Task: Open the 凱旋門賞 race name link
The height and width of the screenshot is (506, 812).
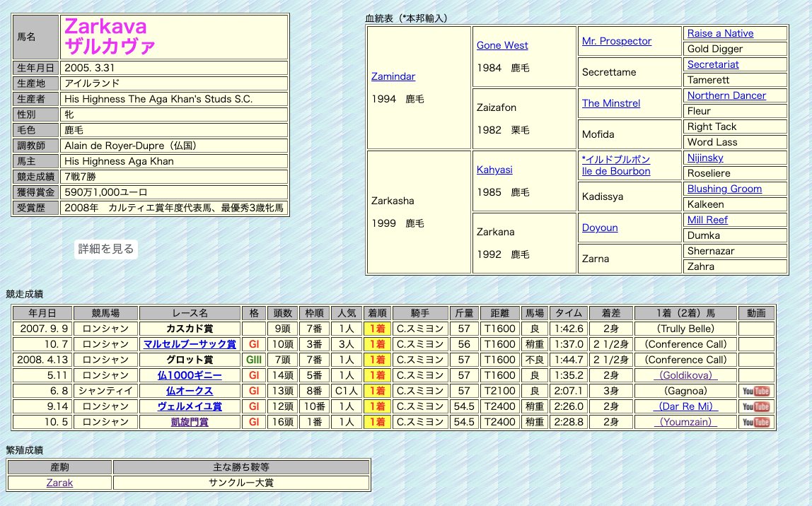Action: tap(190, 422)
